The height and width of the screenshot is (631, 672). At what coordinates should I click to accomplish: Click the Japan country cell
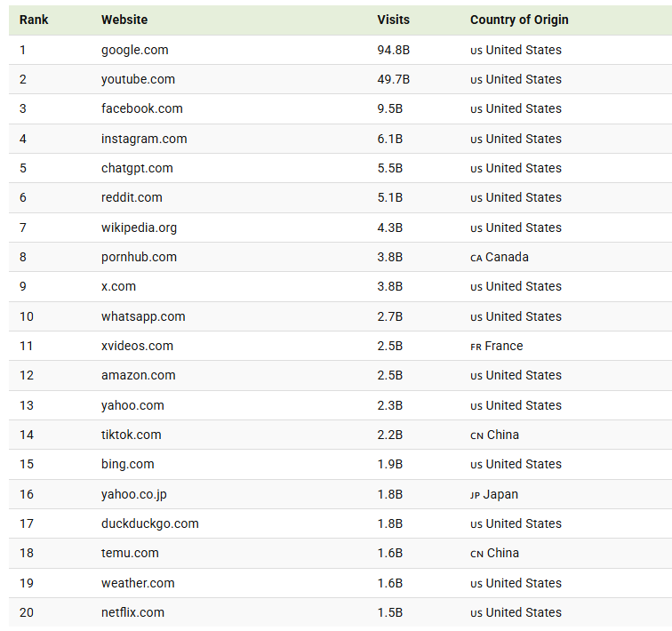pyautogui.click(x=494, y=494)
